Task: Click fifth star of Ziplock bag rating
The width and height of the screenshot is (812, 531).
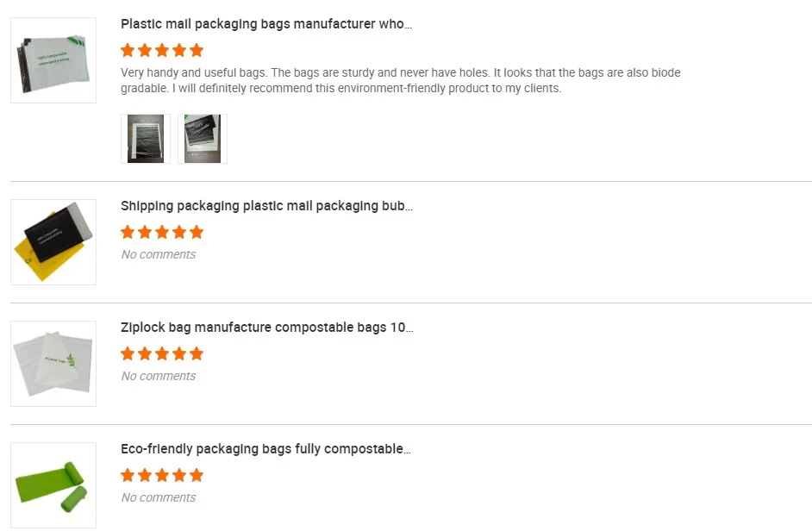Action: pos(197,353)
